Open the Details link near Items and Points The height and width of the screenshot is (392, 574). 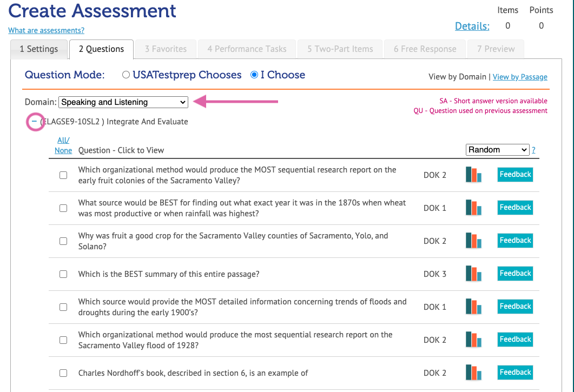tap(472, 26)
